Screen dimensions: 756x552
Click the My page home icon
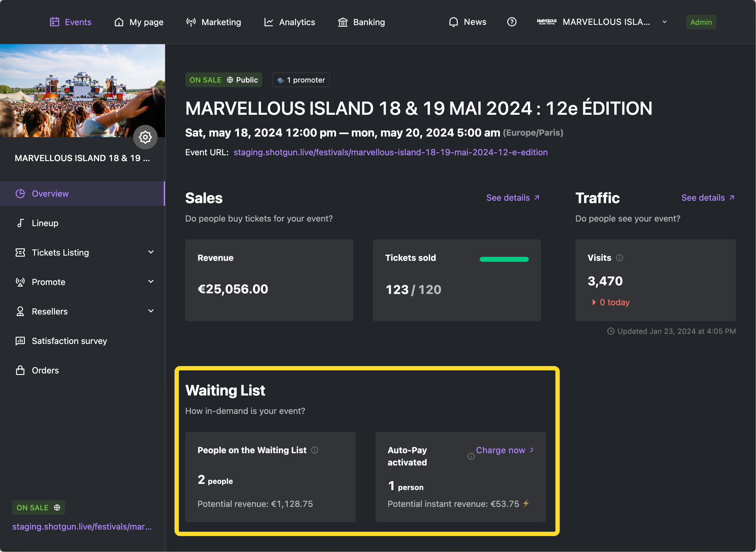pos(119,22)
